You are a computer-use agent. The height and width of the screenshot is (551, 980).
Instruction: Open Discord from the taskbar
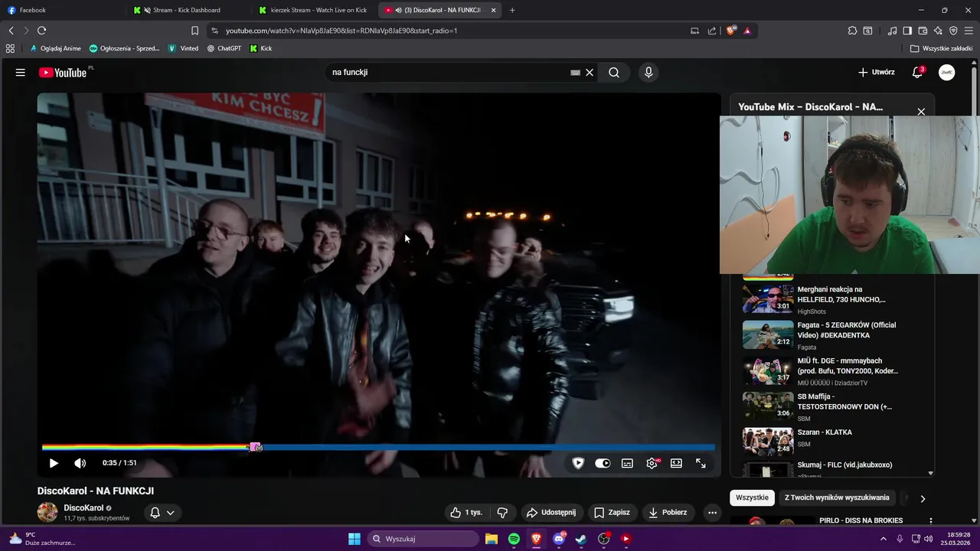tap(559, 539)
